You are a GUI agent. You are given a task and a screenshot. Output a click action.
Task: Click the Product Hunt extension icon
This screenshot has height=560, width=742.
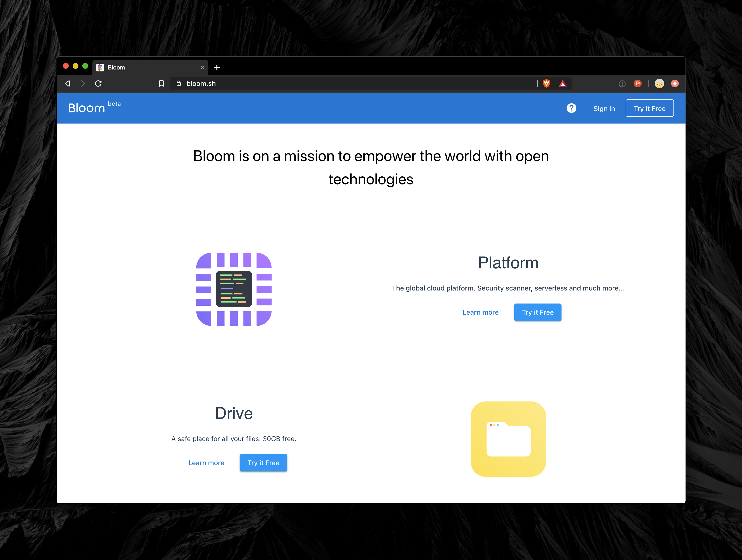click(x=638, y=83)
